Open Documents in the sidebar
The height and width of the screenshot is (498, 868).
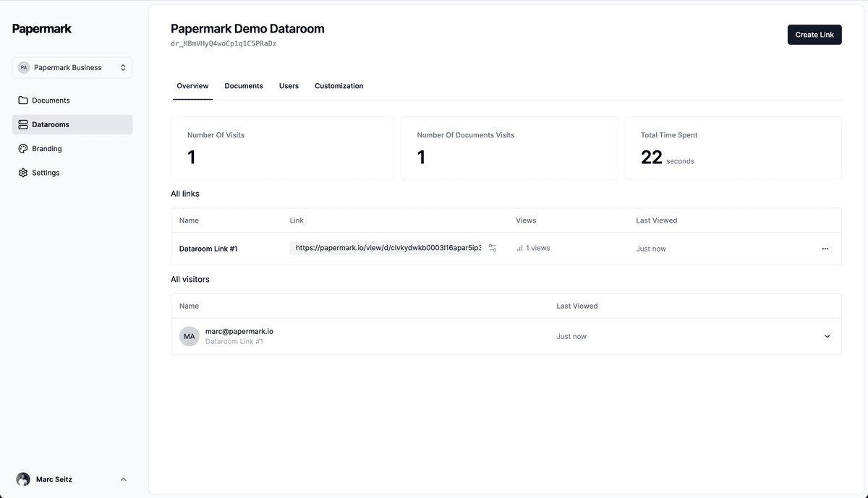click(x=72, y=100)
